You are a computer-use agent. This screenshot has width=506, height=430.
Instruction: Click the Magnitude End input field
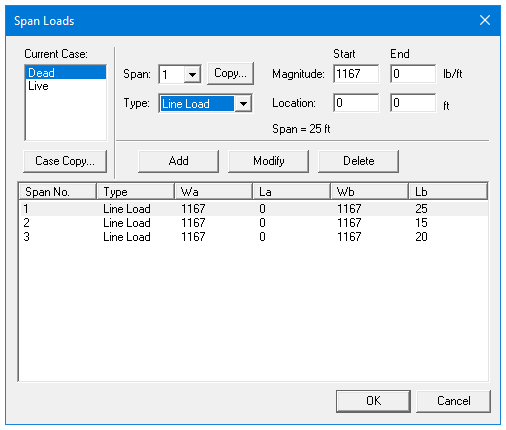pyautogui.click(x=413, y=74)
